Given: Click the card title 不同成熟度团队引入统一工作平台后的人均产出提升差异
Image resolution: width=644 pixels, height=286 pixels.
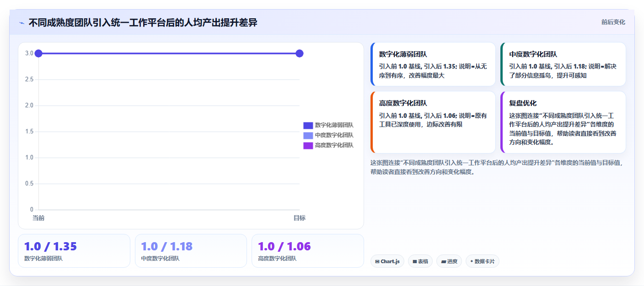Looking at the screenshot, I should coord(143,22).
